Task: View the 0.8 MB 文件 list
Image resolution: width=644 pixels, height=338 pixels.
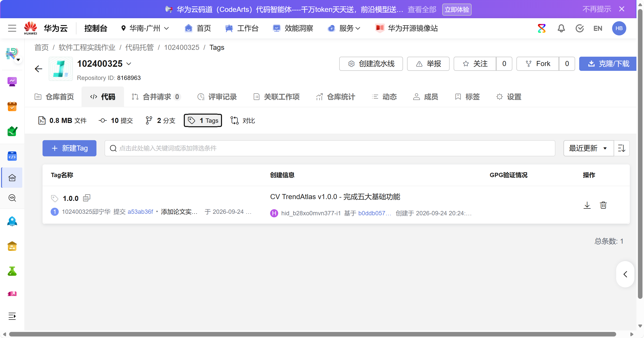Action: click(62, 121)
